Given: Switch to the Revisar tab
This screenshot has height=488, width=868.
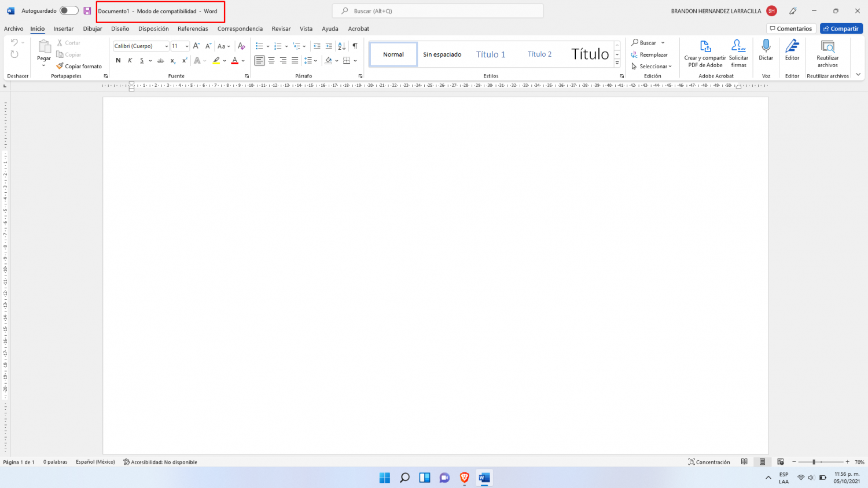Looking at the screenshot, I should pos(281,28).
